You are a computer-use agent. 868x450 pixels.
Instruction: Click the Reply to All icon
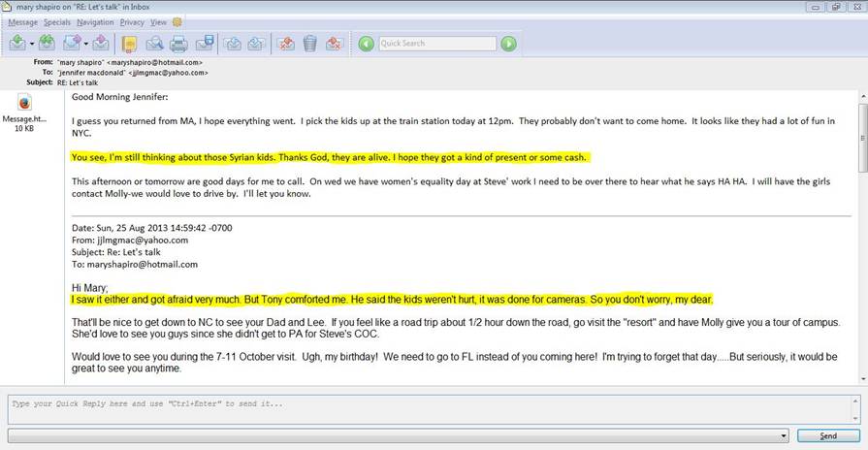[46, 44]
